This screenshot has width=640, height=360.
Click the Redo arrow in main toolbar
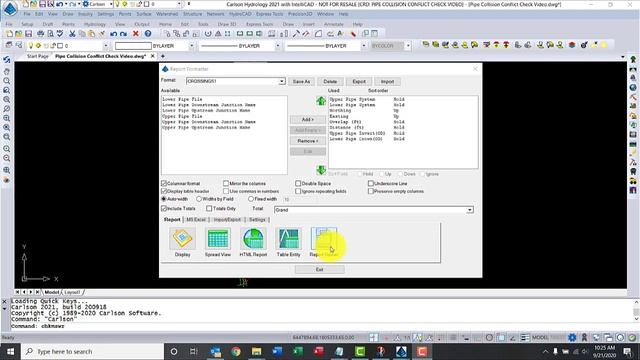click(x=124, y=34)
